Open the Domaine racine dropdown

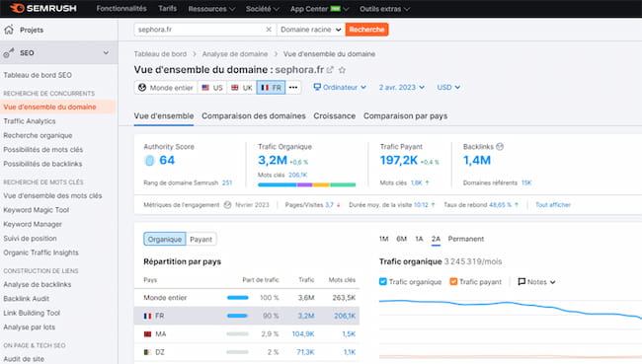(311, 30)
